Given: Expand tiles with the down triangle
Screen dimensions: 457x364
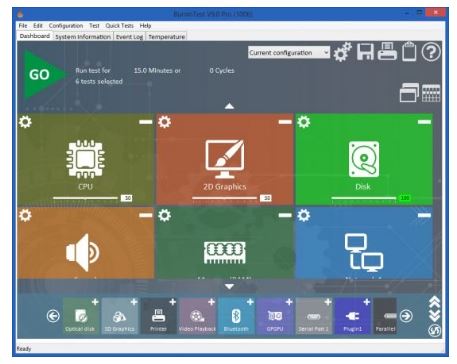Looking at the screenshot, I should pyautogui.click(x=229, y=286).
